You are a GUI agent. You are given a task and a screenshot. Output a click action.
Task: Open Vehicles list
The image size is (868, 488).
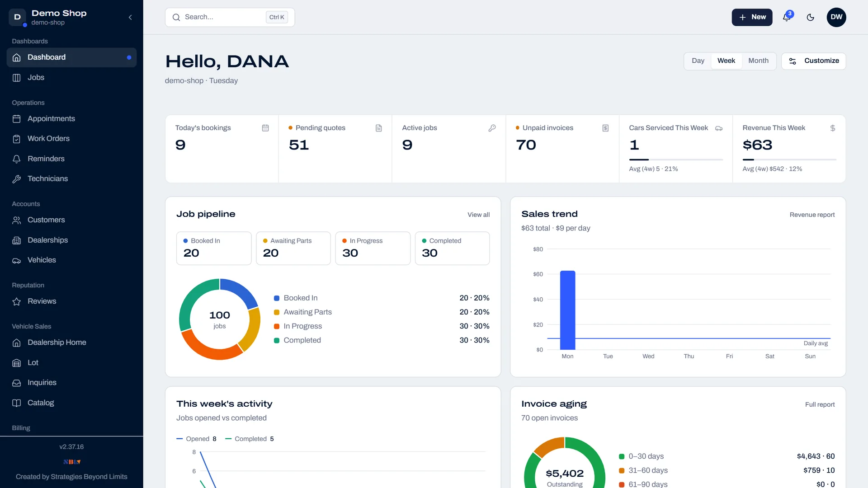click(x=71, y=260)
